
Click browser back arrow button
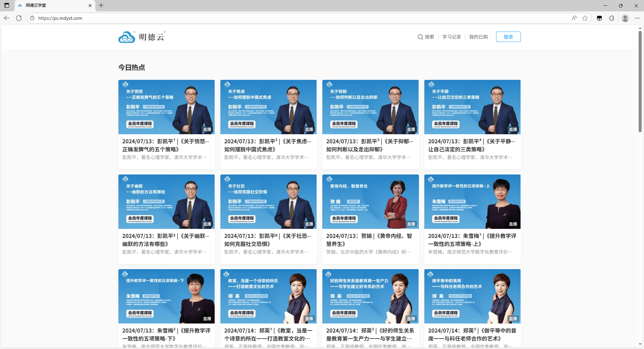[x=7, y=18]
